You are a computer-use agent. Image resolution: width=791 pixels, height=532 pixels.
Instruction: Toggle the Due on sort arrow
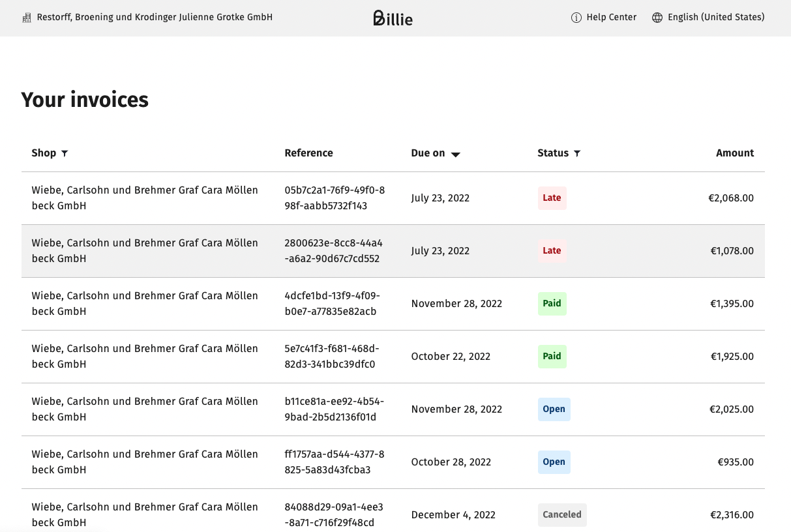click(456, 154)
